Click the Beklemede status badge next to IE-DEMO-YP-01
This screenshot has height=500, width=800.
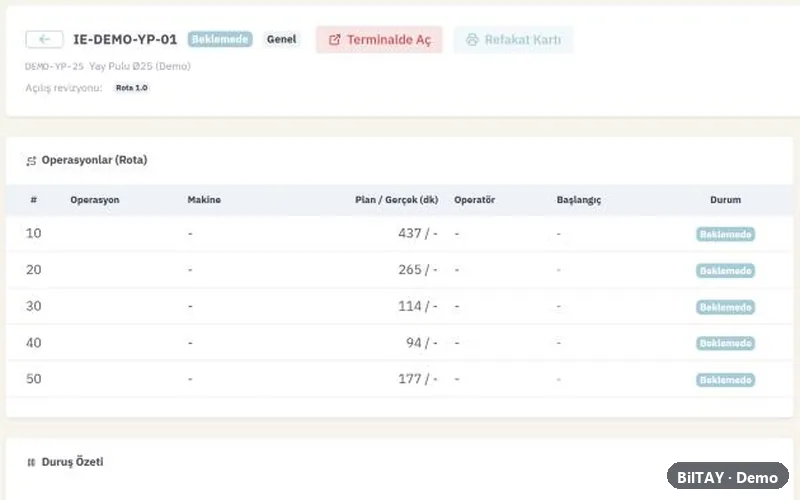220,39
